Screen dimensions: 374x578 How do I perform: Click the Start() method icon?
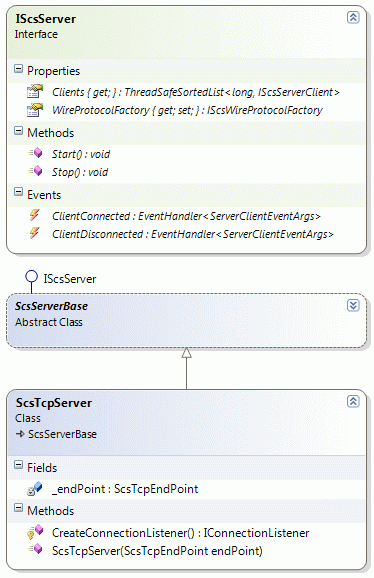coord(35,153)
